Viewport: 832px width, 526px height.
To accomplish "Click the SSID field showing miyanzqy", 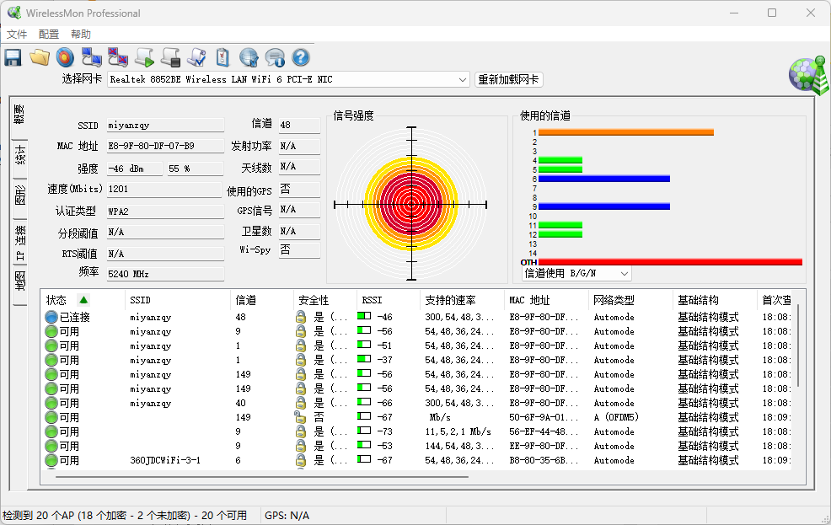I will click(165, 125).
